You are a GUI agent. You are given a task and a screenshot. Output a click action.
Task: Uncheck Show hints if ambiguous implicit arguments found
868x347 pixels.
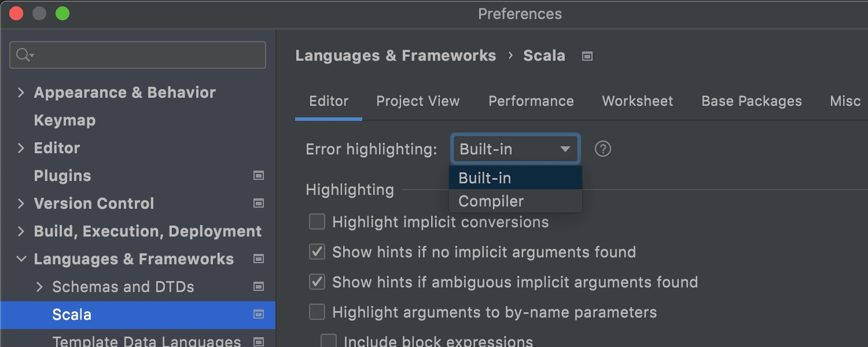[317, 282]
